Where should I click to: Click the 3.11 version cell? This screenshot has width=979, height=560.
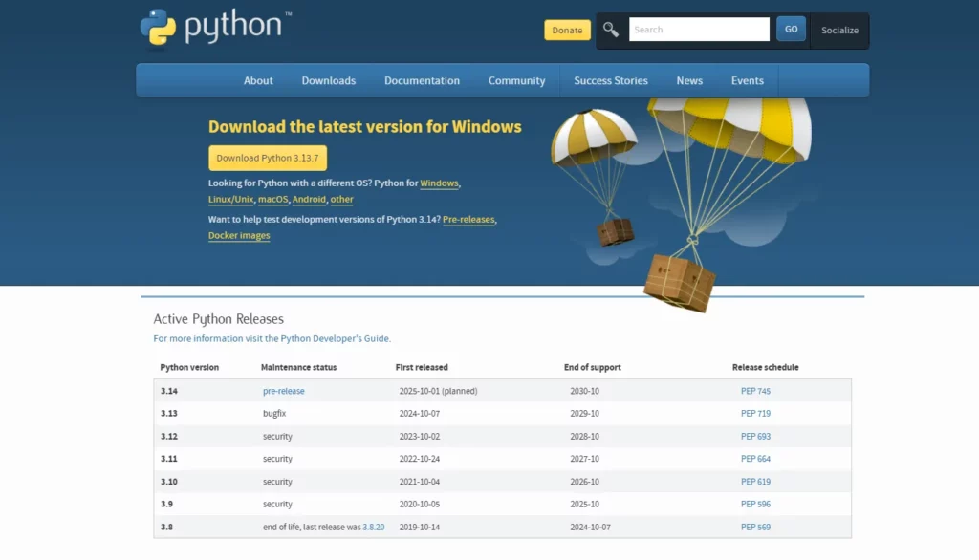168,459
